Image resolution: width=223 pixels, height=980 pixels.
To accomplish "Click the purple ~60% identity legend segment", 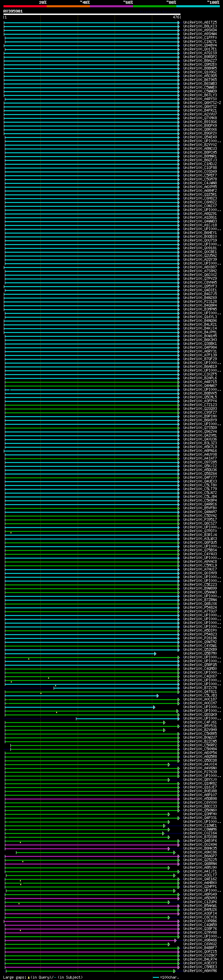I will [x=111, y=6].
